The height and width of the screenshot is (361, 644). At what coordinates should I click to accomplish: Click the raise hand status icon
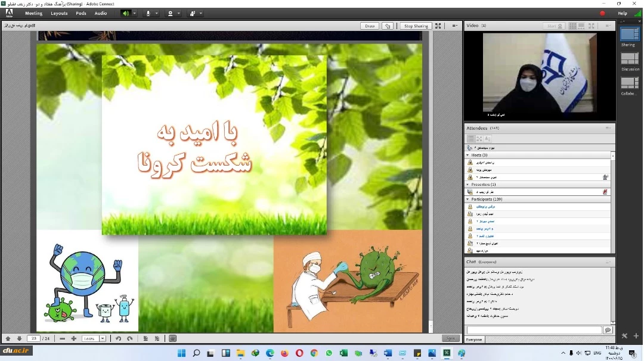coord(193,13)
